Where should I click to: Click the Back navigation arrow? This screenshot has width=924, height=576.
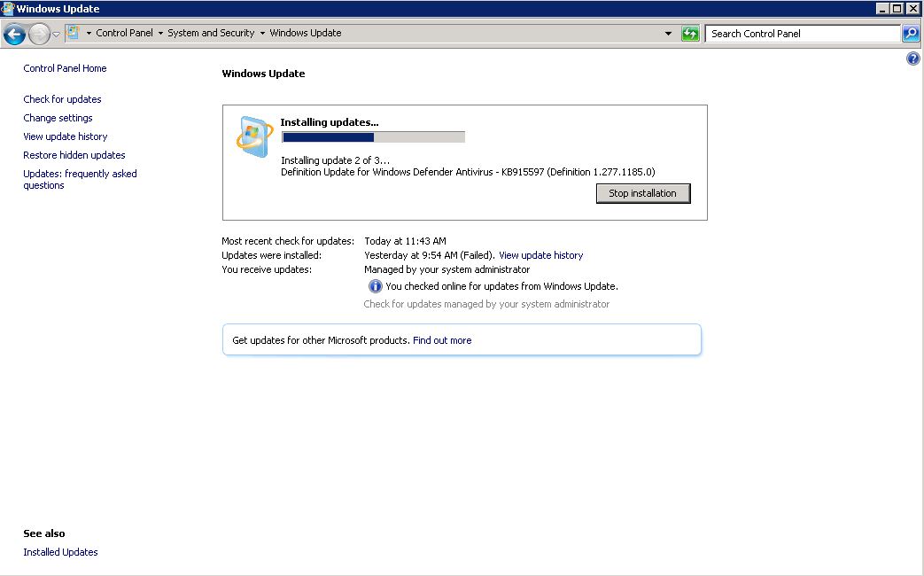click(14, 34)
